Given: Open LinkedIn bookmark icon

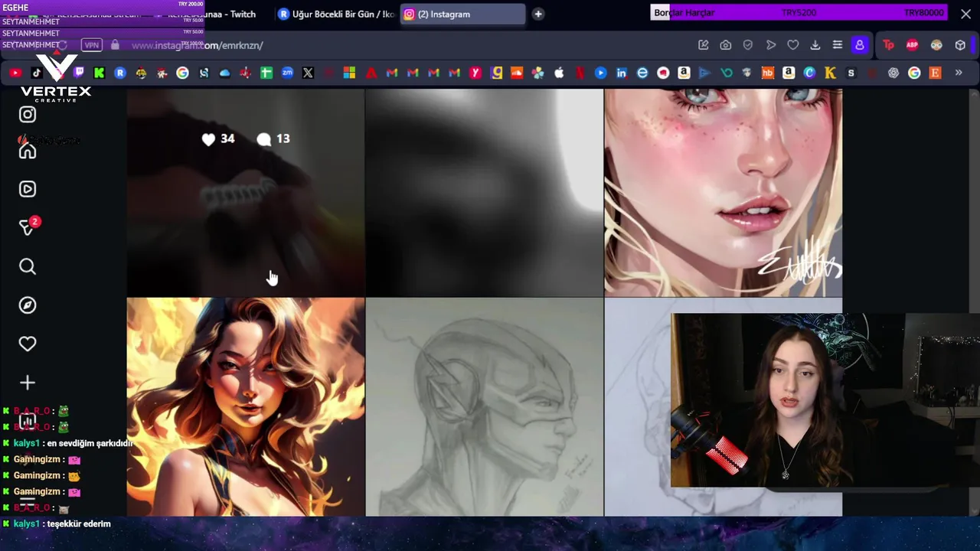Looking at the screenshot, I should tap(621, 73).
